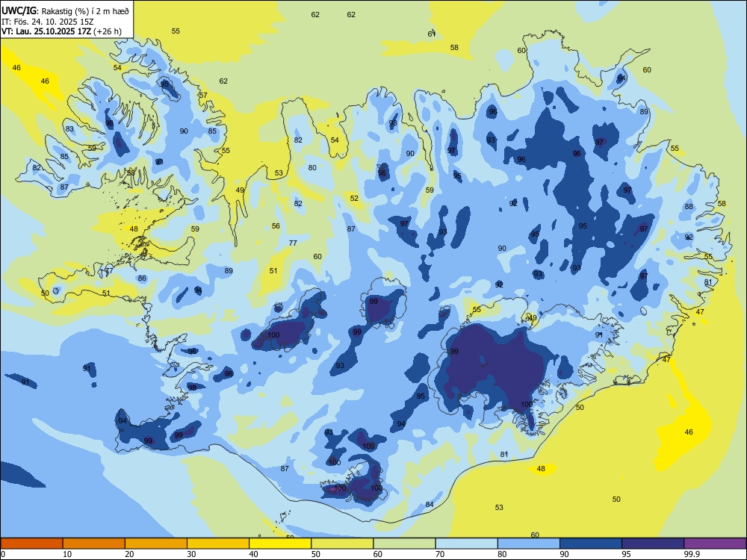Click the pale yellow 50–60 legend swatch
The width and height of the screenshot is (747, 560).
point(342,544)
